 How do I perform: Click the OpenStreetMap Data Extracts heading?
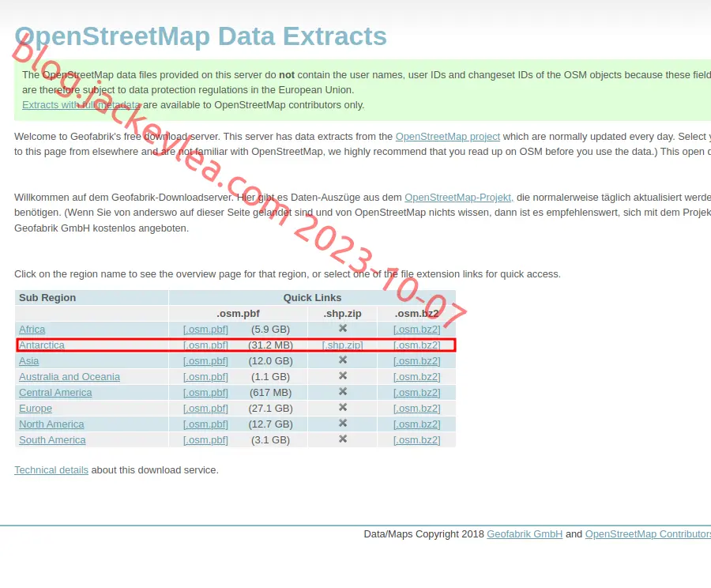pyautogui.click(x=201, y=36)
